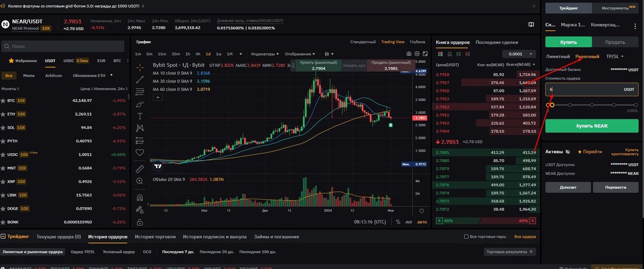Screen dimensions: 644x269
Task: Select the brush drawing tool
Action: point(140,104)
